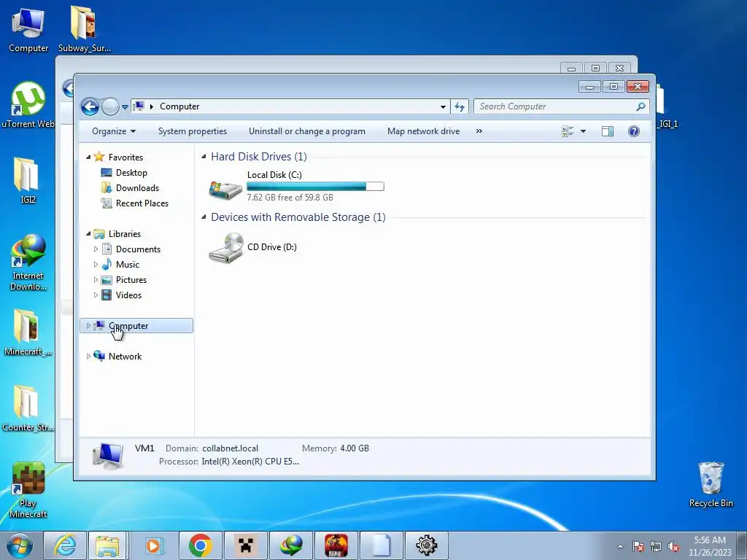Click the forward navigation arrow

(110, 106)
